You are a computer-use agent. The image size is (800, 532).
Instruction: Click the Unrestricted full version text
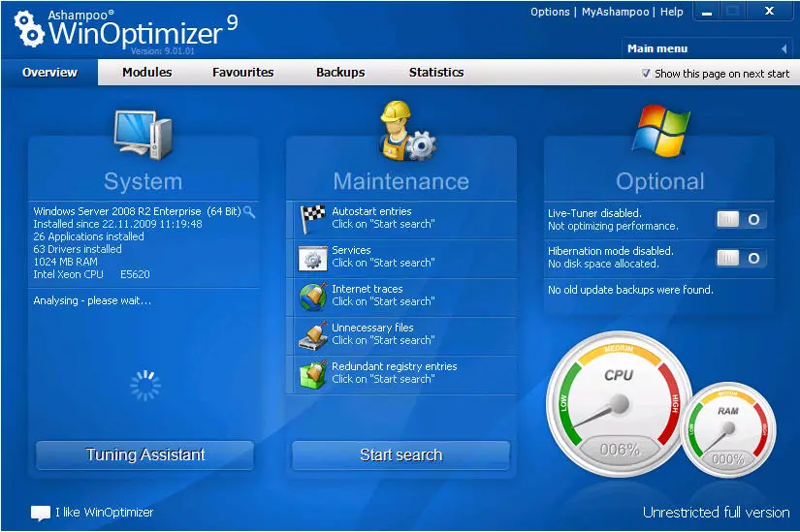pyautogui.click(x=716, y=512)
